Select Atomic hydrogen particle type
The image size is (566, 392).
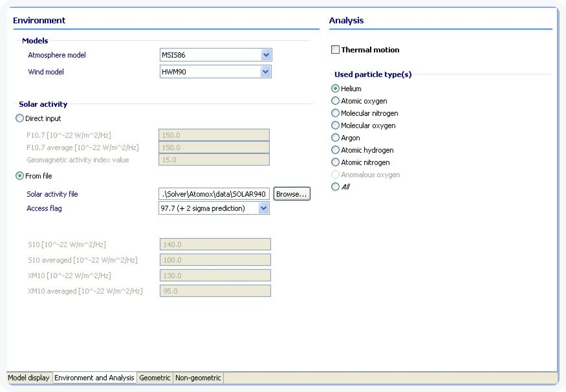335,150
